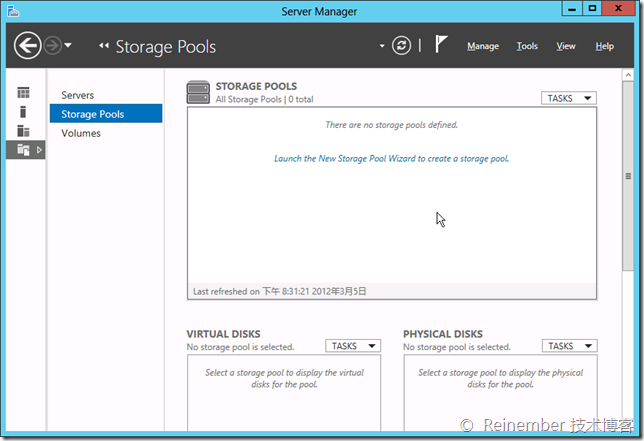Open the notifications flag icon

pyautogui.click(x=441, y=46)
